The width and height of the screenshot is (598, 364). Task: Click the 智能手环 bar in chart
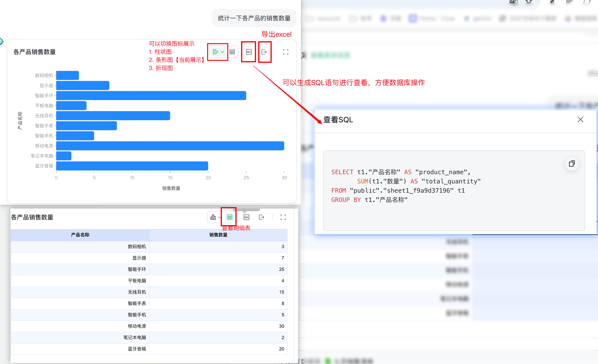[151, 96]
